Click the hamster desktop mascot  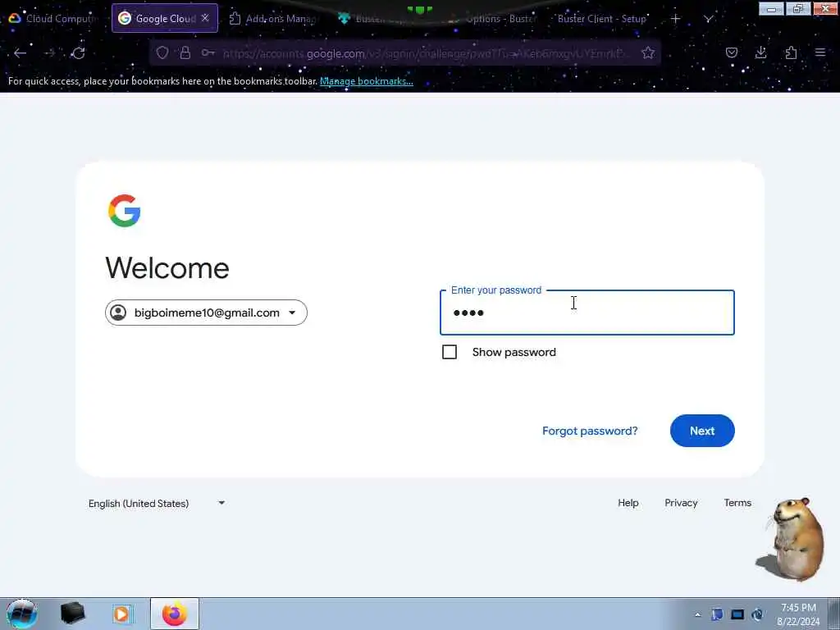793,539
